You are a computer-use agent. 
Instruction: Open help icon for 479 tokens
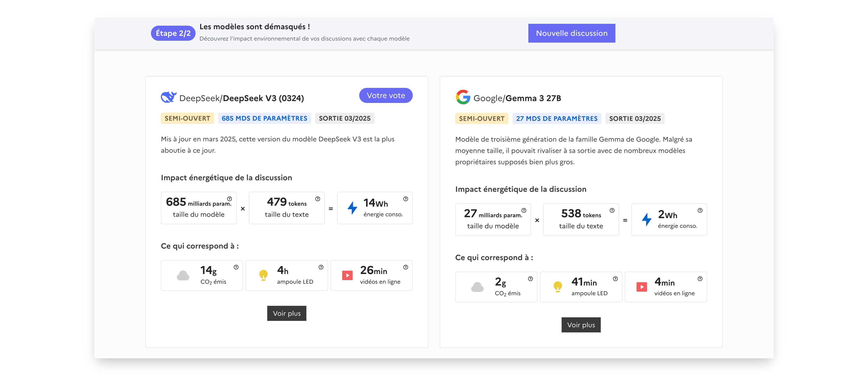[x=317, y=199]
